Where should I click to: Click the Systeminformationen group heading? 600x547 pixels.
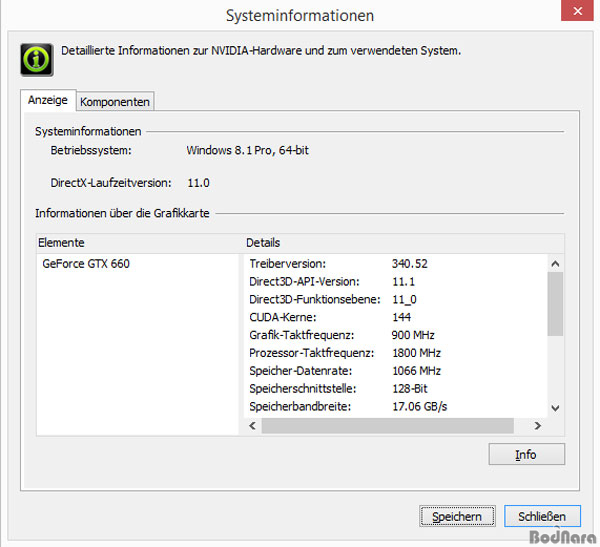(88, 131)
